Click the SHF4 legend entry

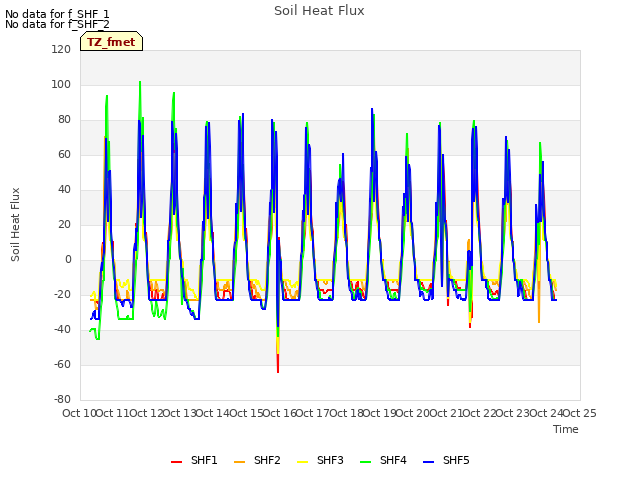(383, 460)
